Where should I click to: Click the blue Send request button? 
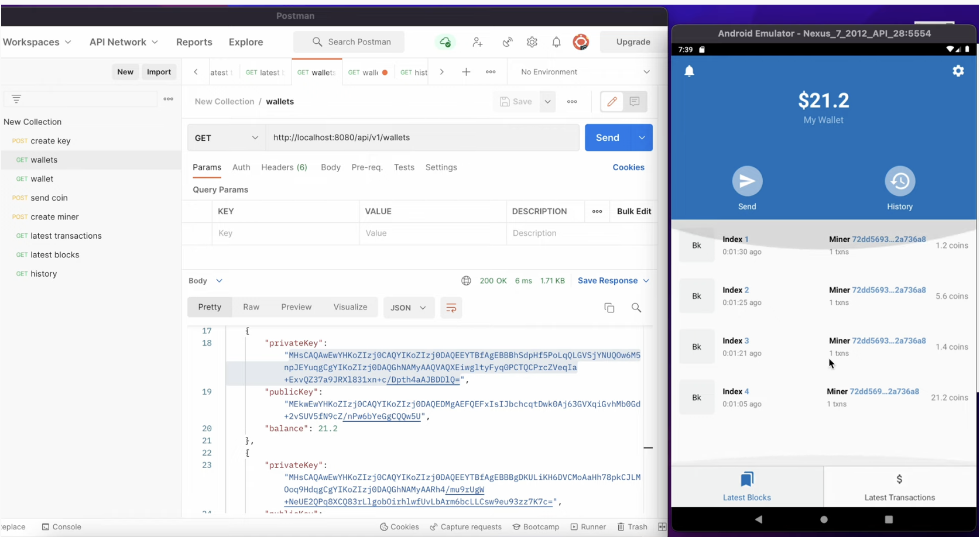(608, 138)
